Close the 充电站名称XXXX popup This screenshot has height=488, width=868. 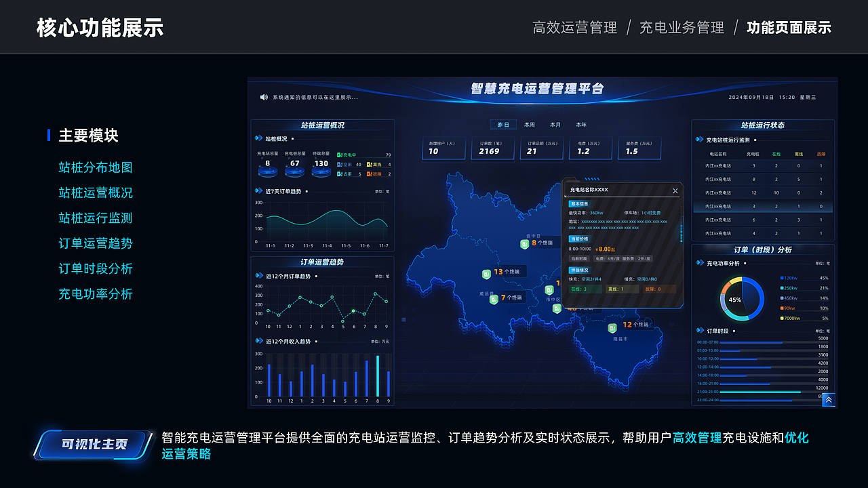click(675, 190)
